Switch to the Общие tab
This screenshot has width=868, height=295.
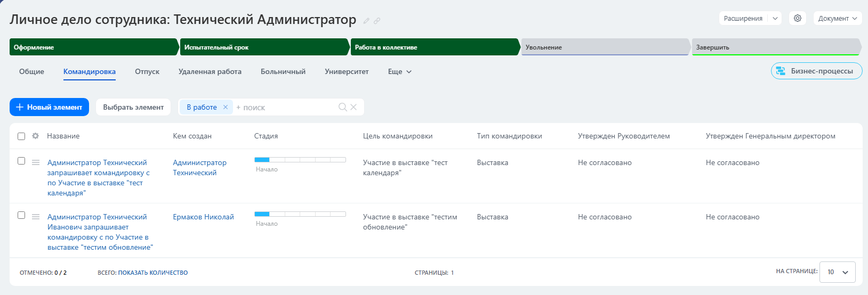pos(31,71)
